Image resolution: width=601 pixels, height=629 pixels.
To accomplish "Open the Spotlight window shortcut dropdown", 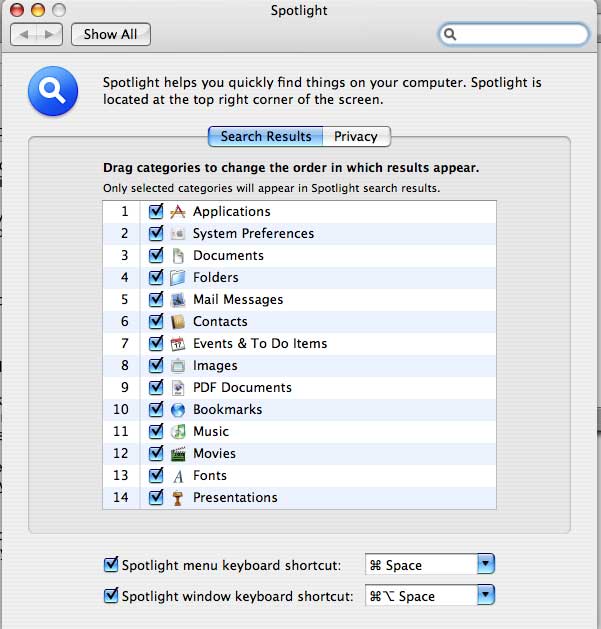I will (485, 596).
